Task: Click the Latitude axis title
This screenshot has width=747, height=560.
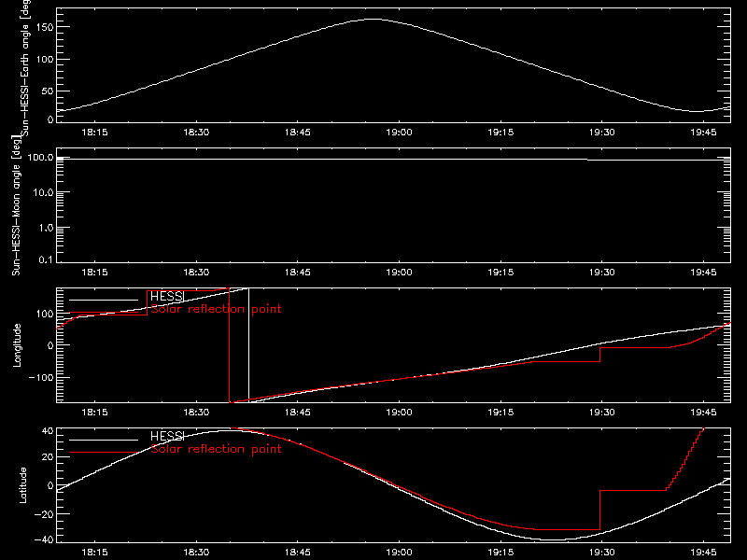Action: click(22, 485)
